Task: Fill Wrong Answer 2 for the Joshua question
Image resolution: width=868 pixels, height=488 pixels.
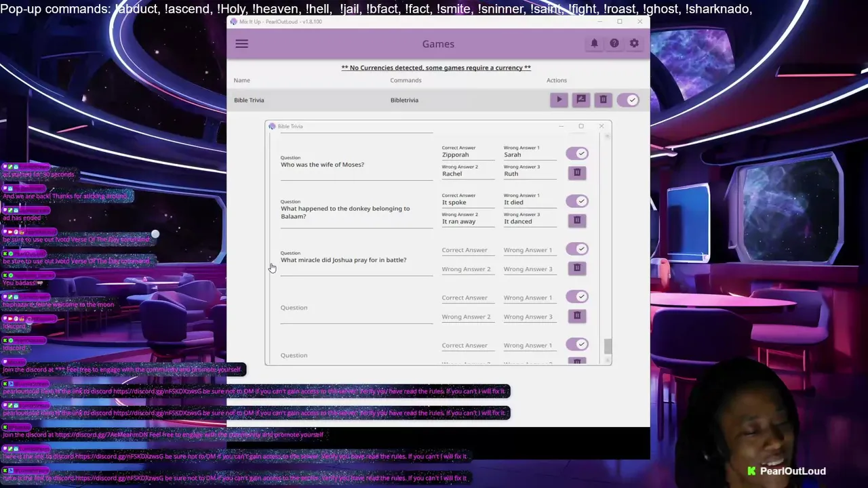Action: 468,269
